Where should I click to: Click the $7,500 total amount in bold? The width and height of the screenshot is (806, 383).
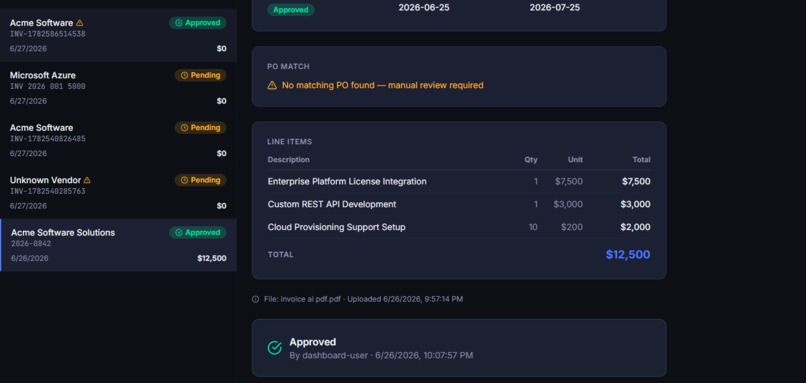click(636, 181)
